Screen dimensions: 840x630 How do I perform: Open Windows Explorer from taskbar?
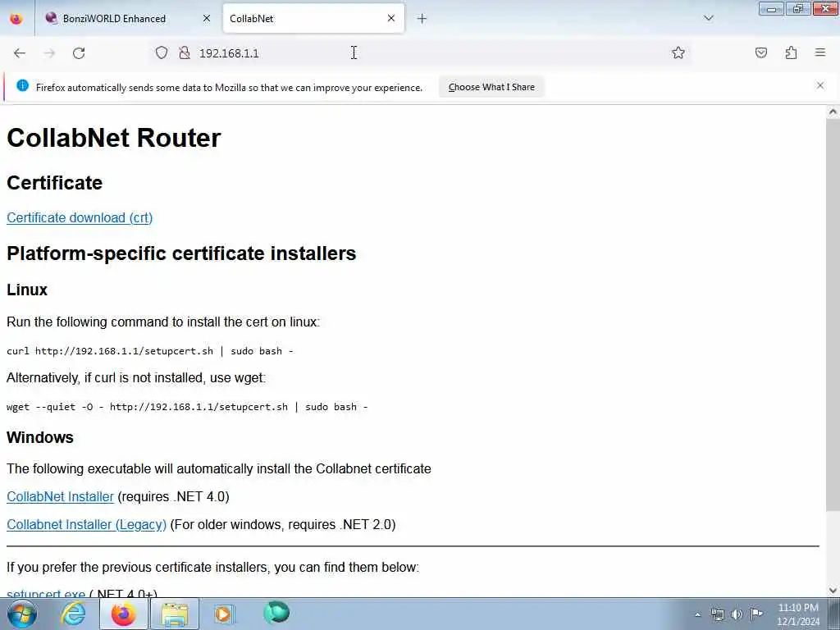175,614
